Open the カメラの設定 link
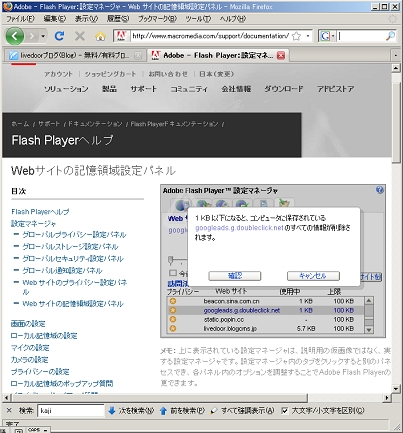 pyautogui.click(x=30, y=360)
